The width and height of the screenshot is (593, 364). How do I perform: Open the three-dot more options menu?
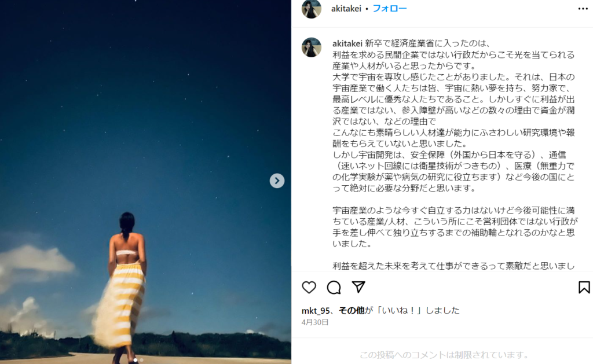[x=583, y=9]
